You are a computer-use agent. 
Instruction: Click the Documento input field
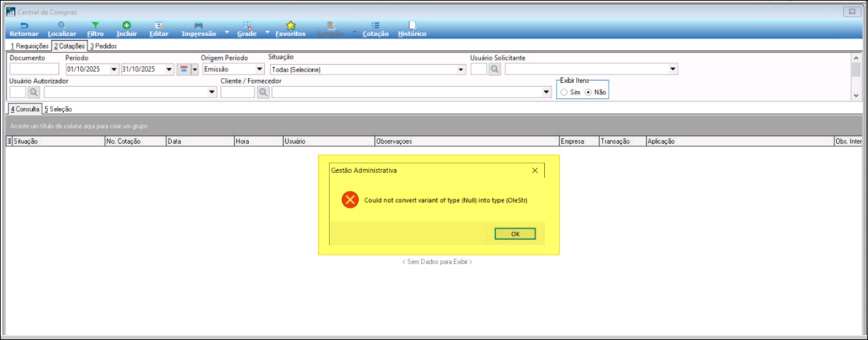[x=34, y=69]
